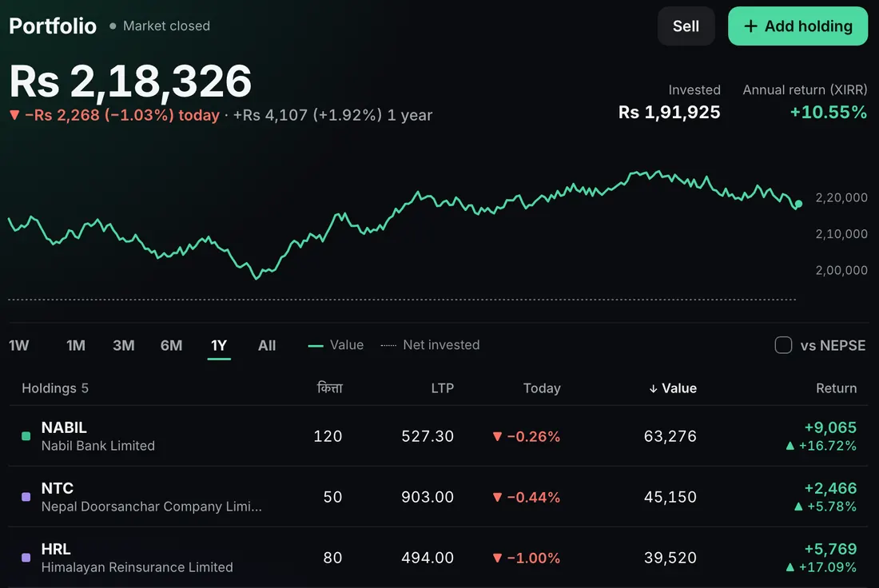This screenshot has width=879, height=588.
Task: Open the NTC holding row
Action: (x=439, y=497)
